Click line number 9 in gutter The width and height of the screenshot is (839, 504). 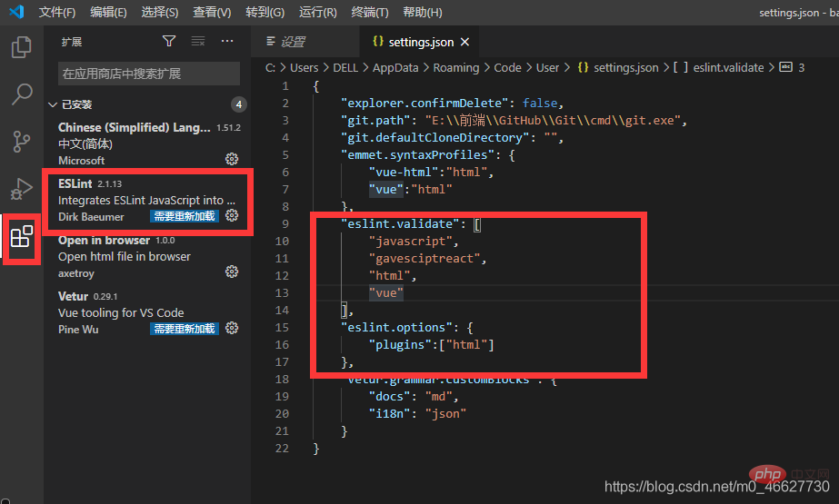285,223
